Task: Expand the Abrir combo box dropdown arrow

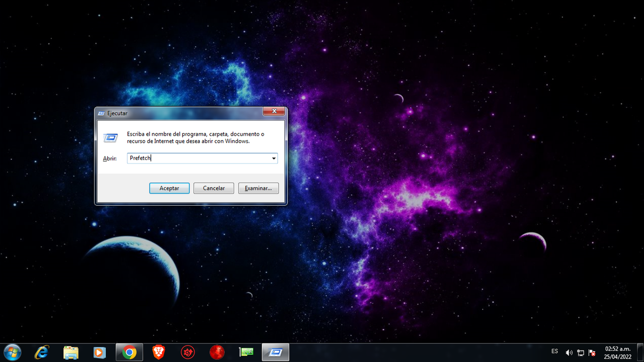Action: (x=274, y=158)
